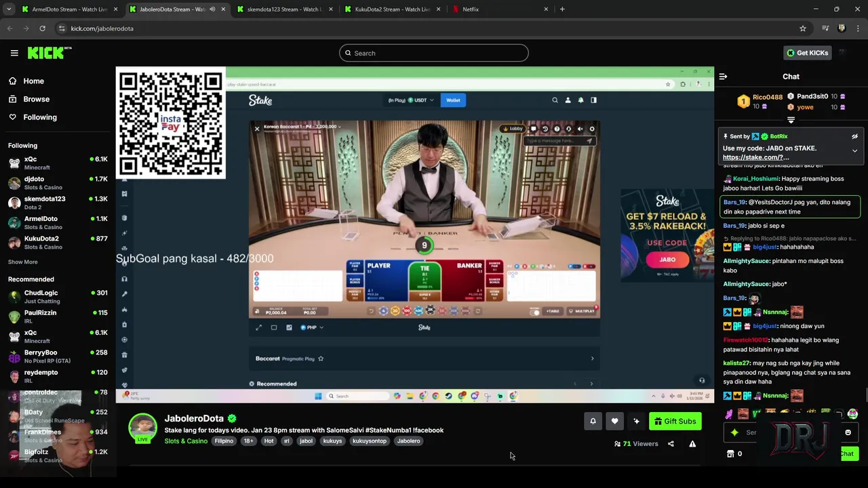Image resolution: width=868 pixels, height=488 pixels.
Task: Switch to skemdota123 Stream browser tab
Action: (x=283, y=9)
